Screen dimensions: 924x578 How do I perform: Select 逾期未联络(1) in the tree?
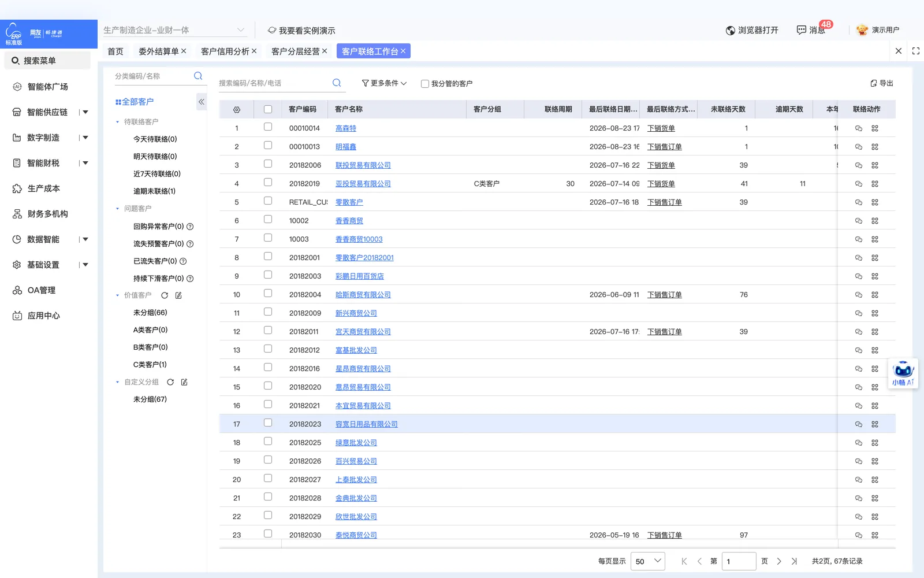coord(154,191)
